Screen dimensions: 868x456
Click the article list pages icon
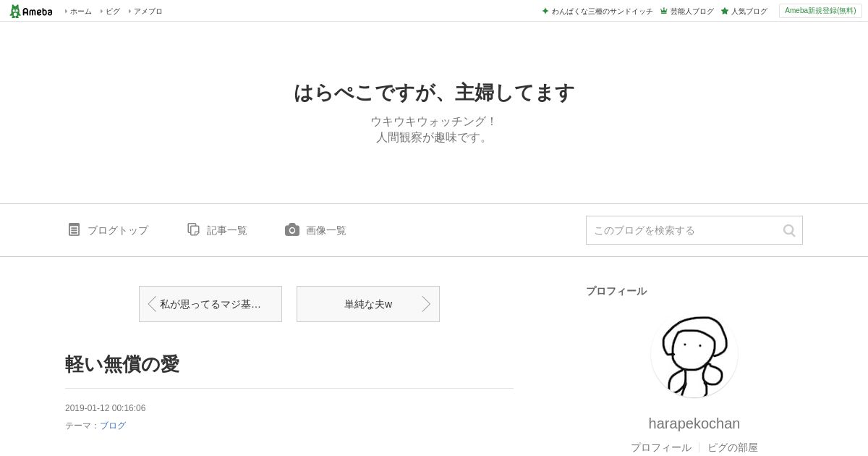click(x=193, y=229)
